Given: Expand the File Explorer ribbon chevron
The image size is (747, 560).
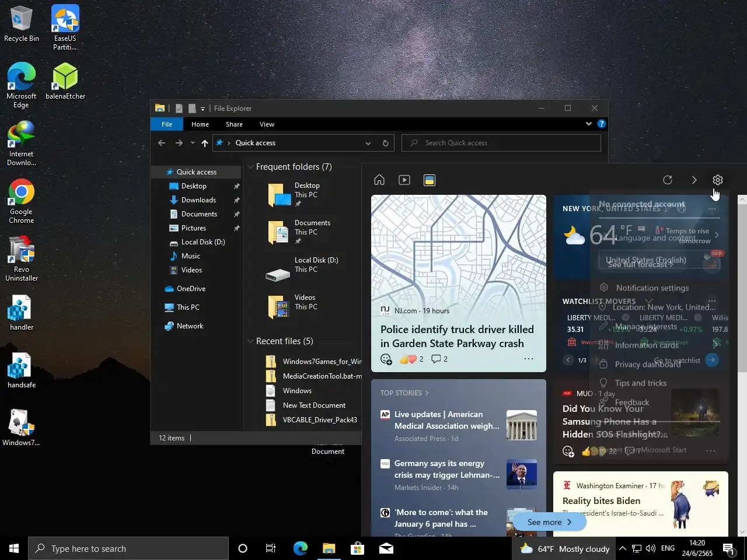Looking at the screenshot, I should [x=588, y=124].
